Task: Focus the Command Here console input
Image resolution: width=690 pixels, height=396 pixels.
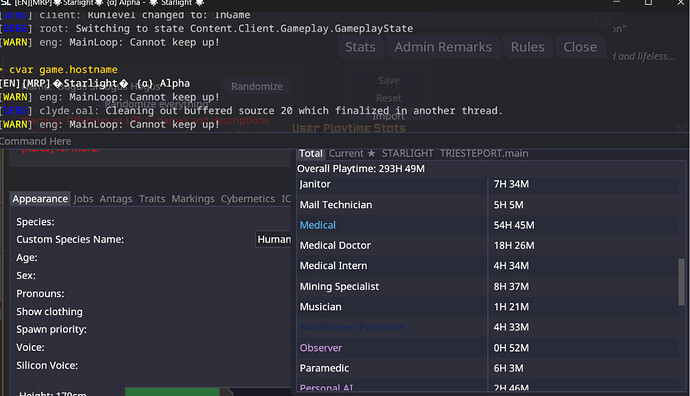Action: click(343, 141)
